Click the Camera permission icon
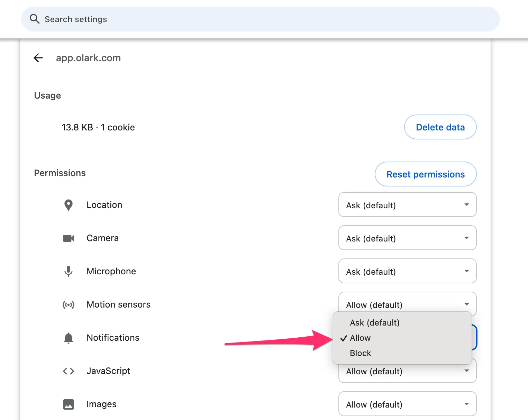The height and width of the screenshot is (420, 528). coord(69,238)
